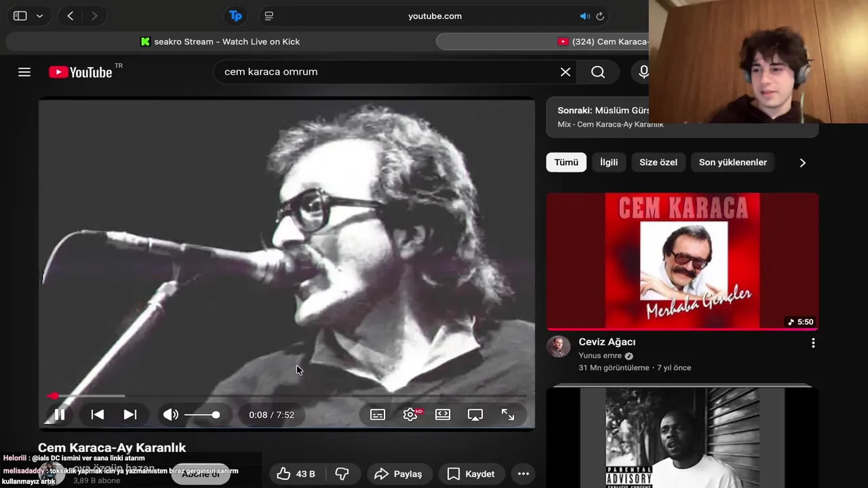The height and width of the screenshot is (488, 868).
Task: Open the YouTube hamburger guide menu
Action: tap(24, 72)
